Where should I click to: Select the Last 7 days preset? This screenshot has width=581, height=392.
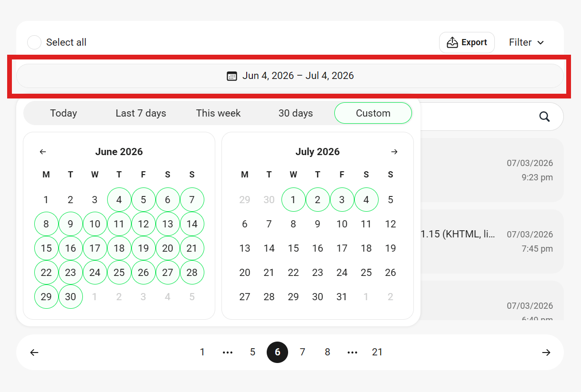click(141, 113)
